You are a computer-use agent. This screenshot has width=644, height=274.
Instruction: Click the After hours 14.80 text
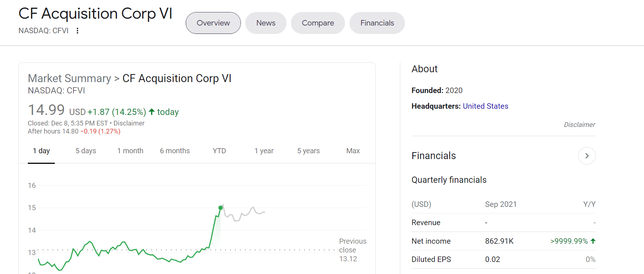[x=53, y=131]
